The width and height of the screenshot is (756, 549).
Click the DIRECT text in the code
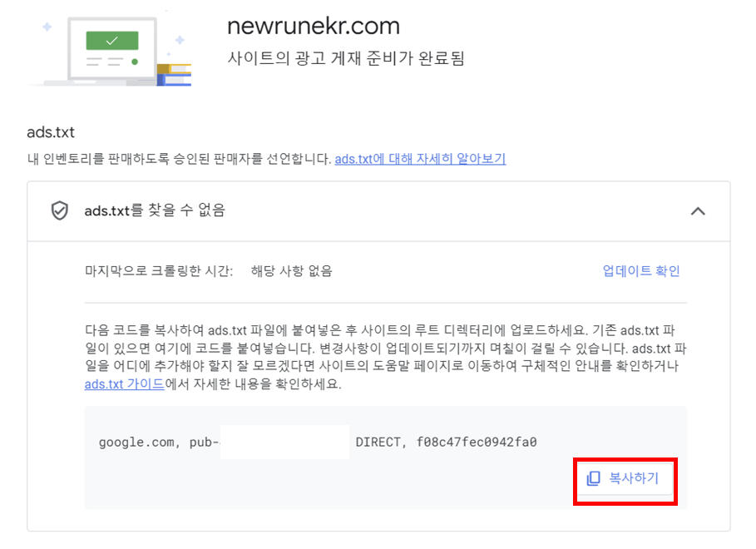tap(380, 442)
